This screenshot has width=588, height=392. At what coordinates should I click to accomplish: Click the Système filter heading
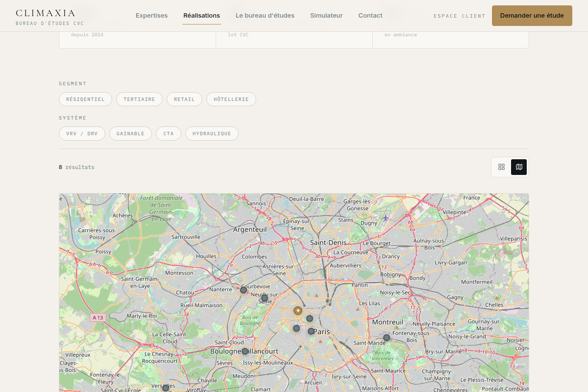(x=73, y=118)
